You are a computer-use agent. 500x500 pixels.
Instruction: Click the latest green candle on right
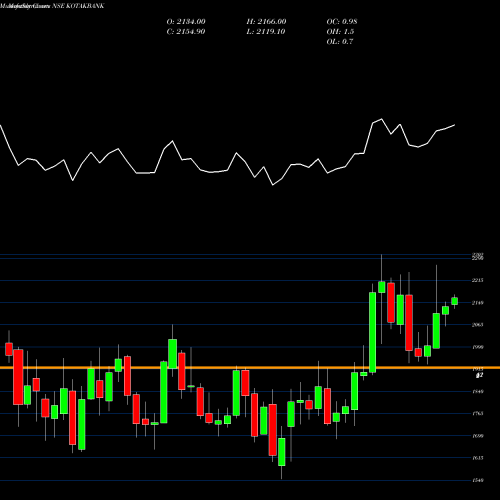[x=454, y=301]
